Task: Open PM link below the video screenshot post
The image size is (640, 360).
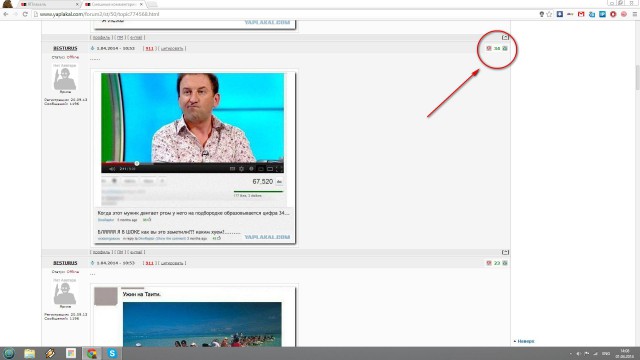Action: [120, 252]
